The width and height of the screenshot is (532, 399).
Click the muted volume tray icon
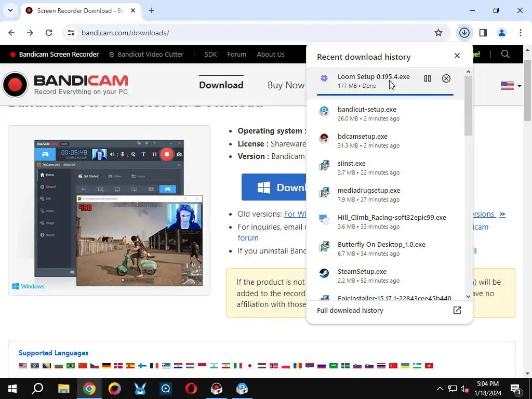pos(465,389)
